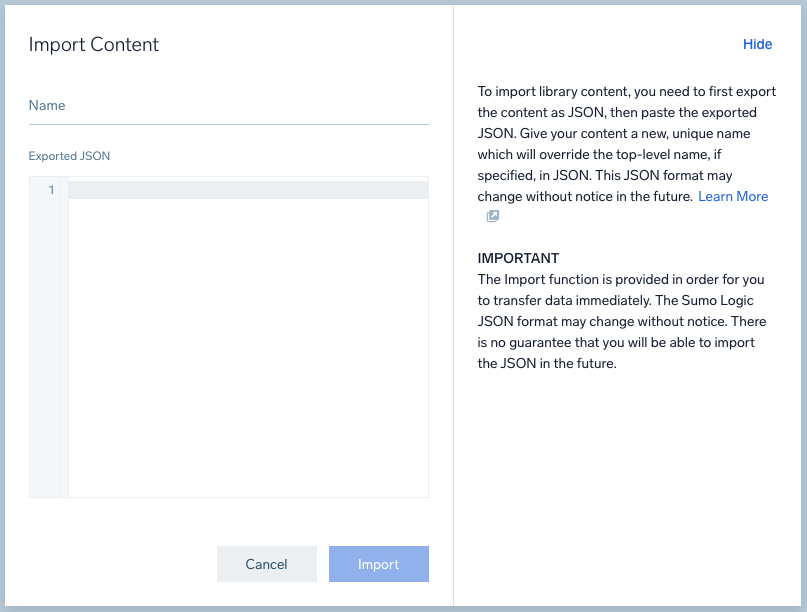Select line number 1 in editor gutter
The width and height of the screenshot is (807, 612).
(50, 190)
